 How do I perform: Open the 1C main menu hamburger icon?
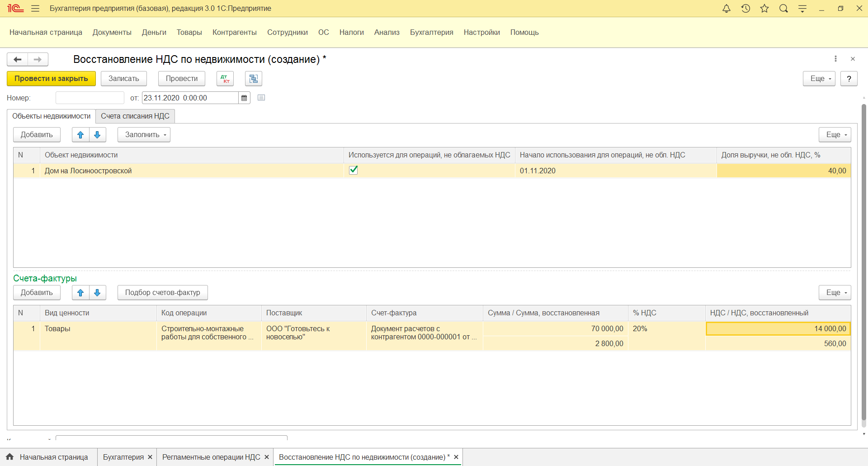pos(35,9)
